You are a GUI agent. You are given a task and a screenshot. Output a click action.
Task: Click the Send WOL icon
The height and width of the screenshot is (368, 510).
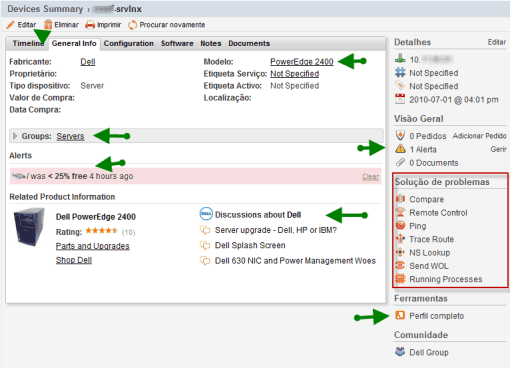click(400, 266)
